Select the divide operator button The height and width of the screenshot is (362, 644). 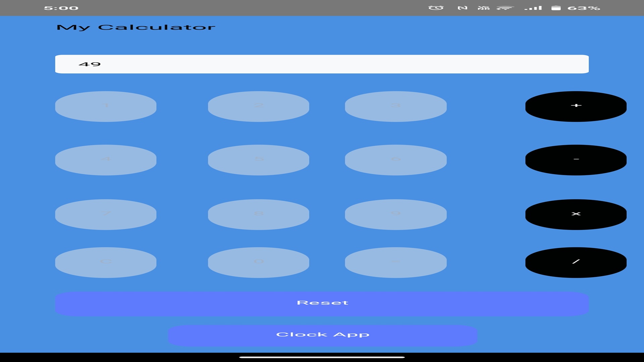coord(576,262)
